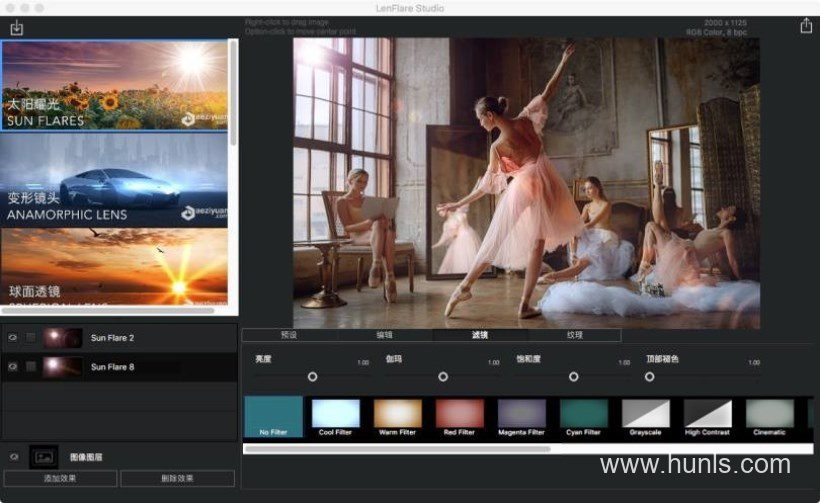Click the 图像图层 layer label

86,457
